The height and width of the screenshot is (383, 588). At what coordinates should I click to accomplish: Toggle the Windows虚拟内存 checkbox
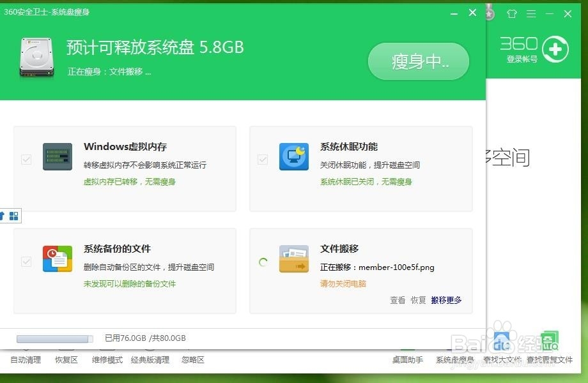point(26,160)
